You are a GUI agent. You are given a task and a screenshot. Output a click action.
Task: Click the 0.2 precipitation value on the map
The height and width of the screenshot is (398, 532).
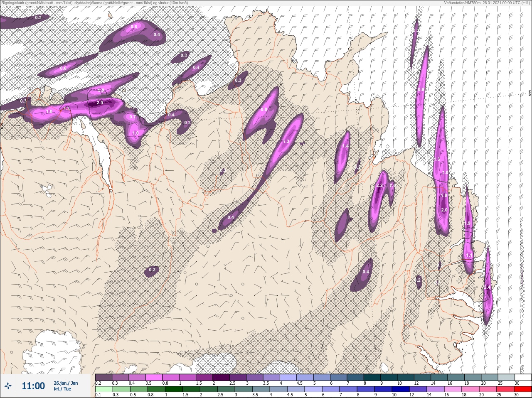pyautogui.click(x=152, y=270)
